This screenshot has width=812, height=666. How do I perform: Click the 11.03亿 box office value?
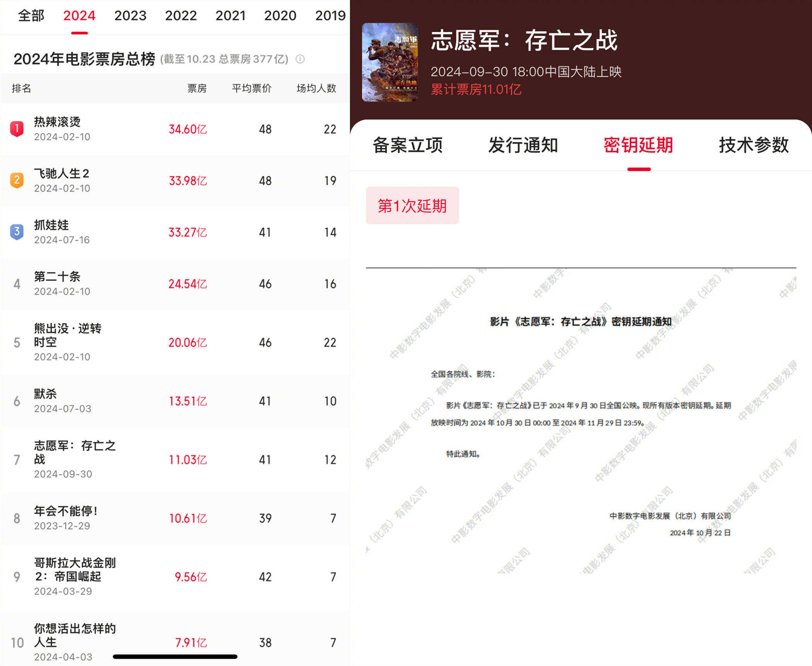coord(188,459)
